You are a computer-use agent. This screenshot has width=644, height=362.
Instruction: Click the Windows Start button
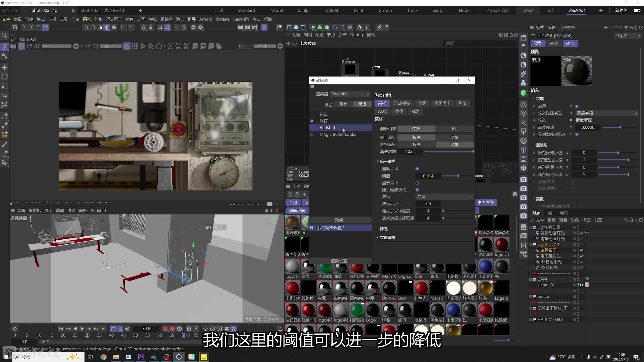point(6,357)
